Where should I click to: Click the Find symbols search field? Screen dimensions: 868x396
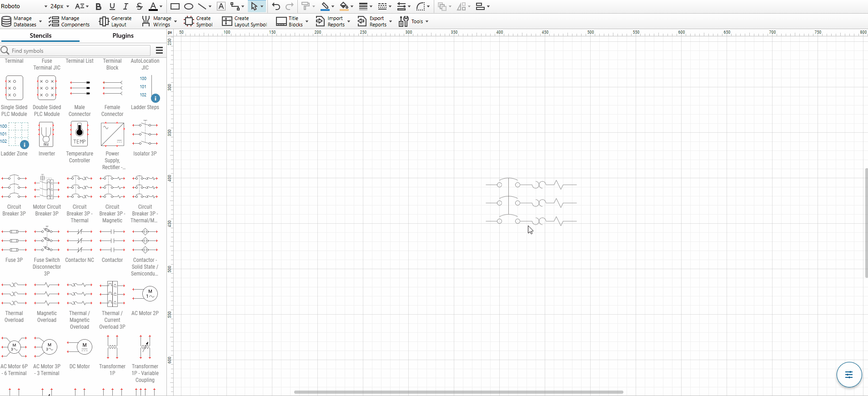pos(75,50)
